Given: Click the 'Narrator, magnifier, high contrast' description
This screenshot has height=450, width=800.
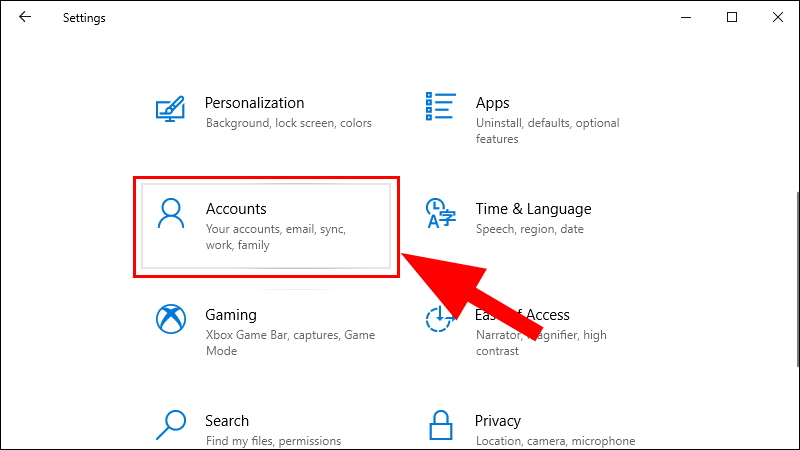Looking at the screenshot, I should tap(540, 343).
